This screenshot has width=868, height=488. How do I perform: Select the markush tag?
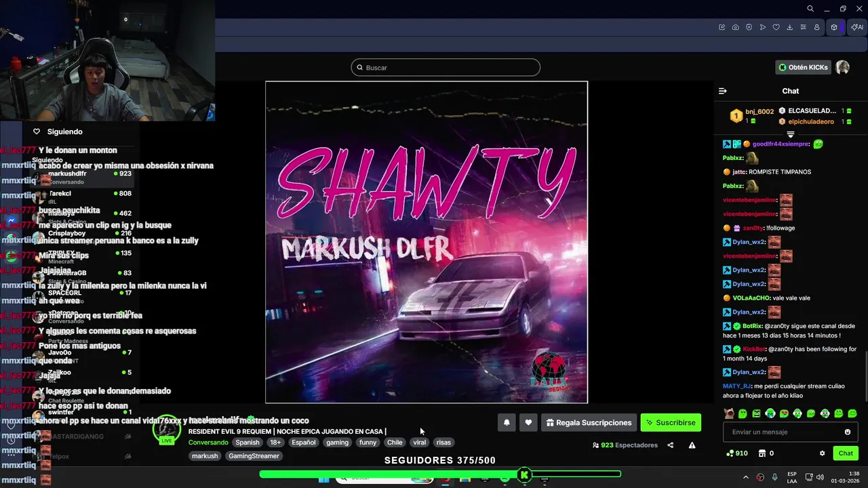[x=205, y=456]
